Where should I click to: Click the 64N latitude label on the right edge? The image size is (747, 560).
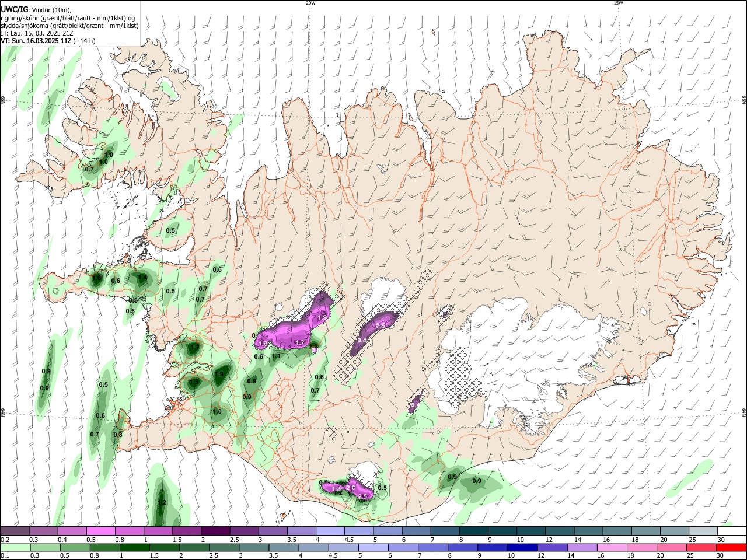tap(744, 412)
